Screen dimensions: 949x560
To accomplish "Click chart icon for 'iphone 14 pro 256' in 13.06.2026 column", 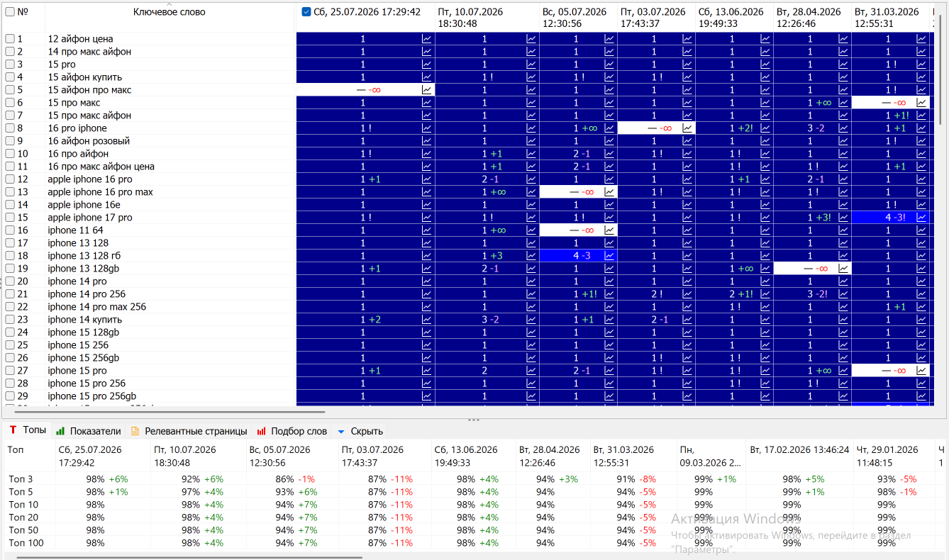I will [x=765, y=294].
